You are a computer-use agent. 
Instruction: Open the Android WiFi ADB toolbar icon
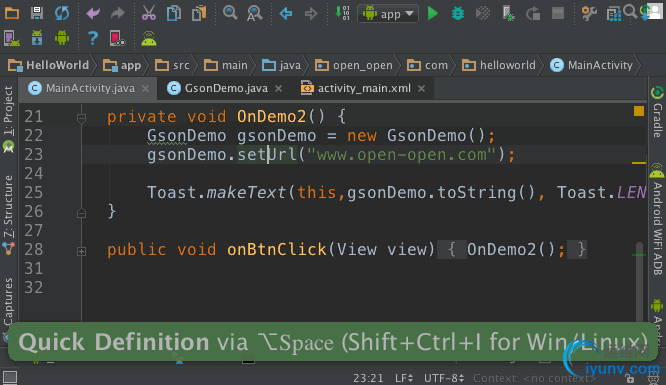click(x=149, y=39)
